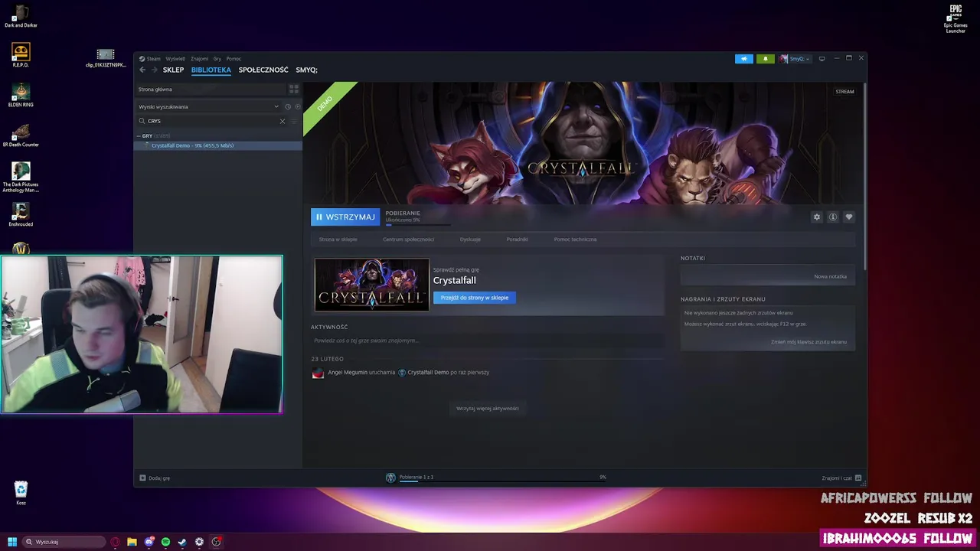
Task: Go back with the Steam back arrow
Action: pyautogui.click(x=142, y=70)
